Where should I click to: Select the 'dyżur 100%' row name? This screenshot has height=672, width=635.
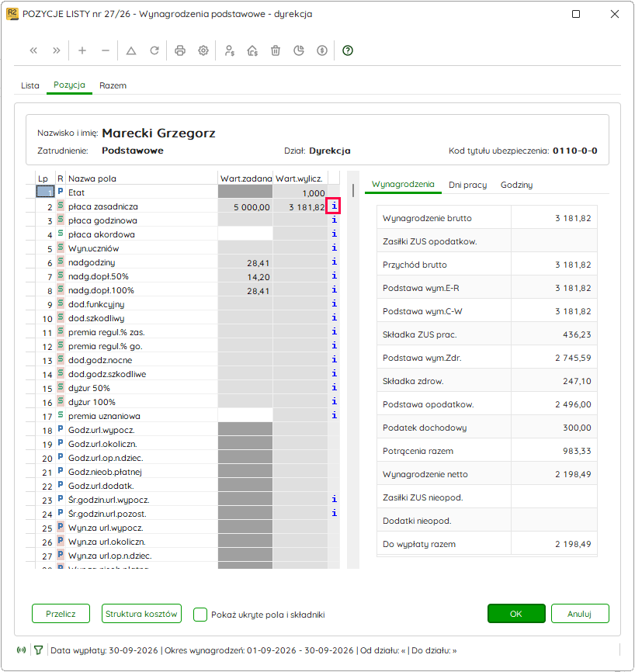92,402
